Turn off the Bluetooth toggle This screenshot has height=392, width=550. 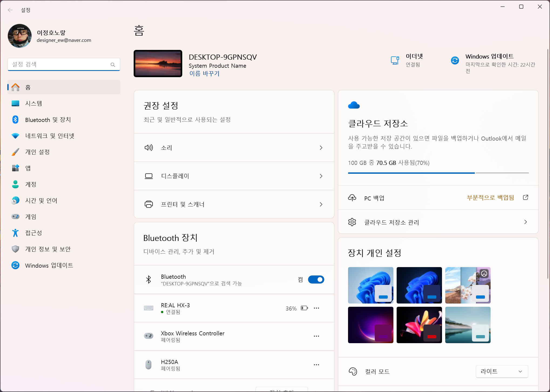click(316, 279)
